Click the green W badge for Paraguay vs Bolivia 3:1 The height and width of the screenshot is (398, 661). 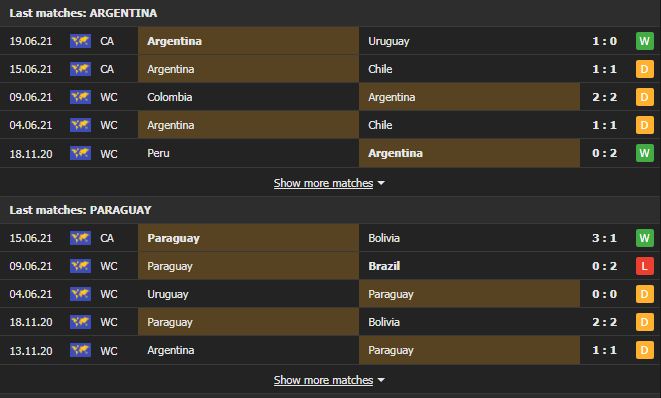tap(644, 238)
